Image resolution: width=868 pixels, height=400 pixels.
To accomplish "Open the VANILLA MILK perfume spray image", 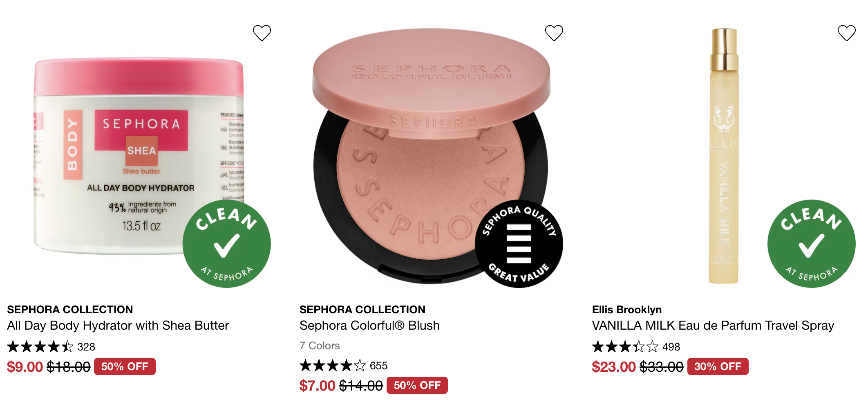I will [724, 156].
